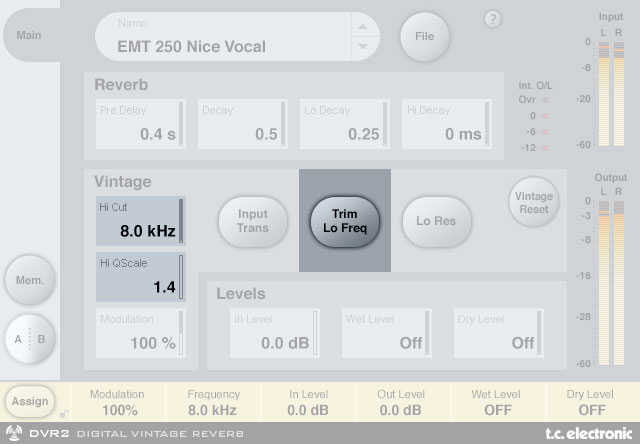Click the Assign button

click(x=29, y=401)
